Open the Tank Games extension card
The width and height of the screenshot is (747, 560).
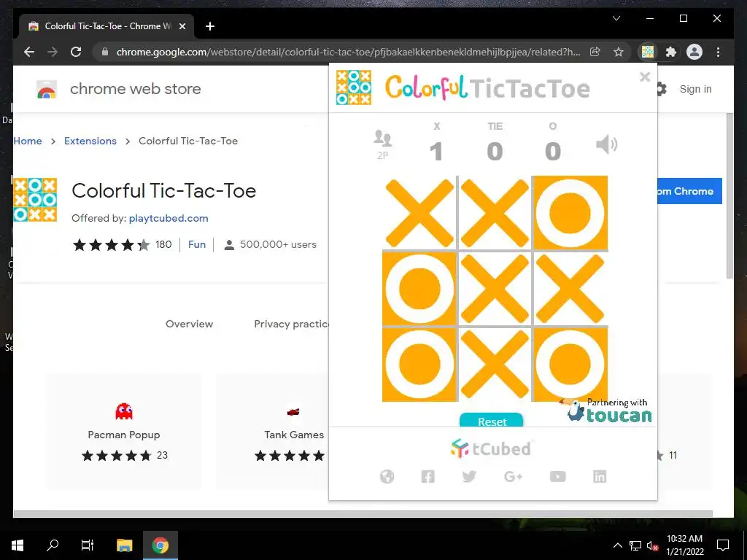tap(273, 432)
